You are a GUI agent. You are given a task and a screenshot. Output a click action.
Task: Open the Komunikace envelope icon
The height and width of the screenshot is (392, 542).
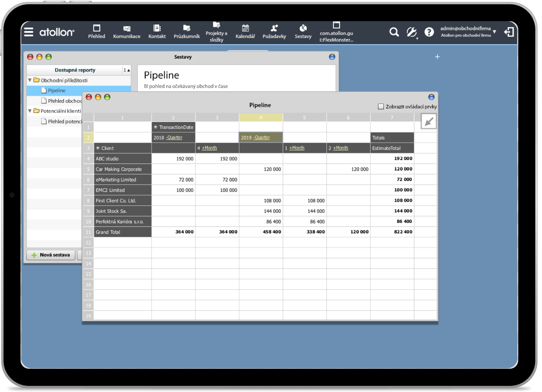[x=127, y=28]
